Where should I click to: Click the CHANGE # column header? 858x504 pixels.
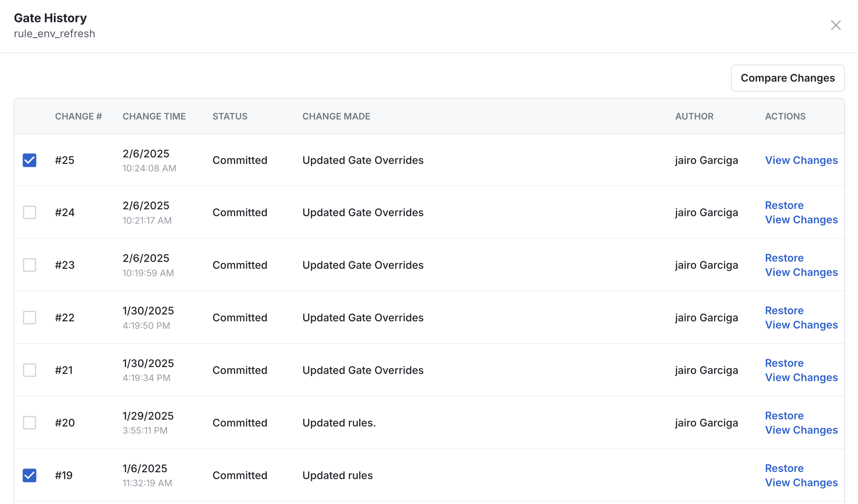click(x=78, y=116)
